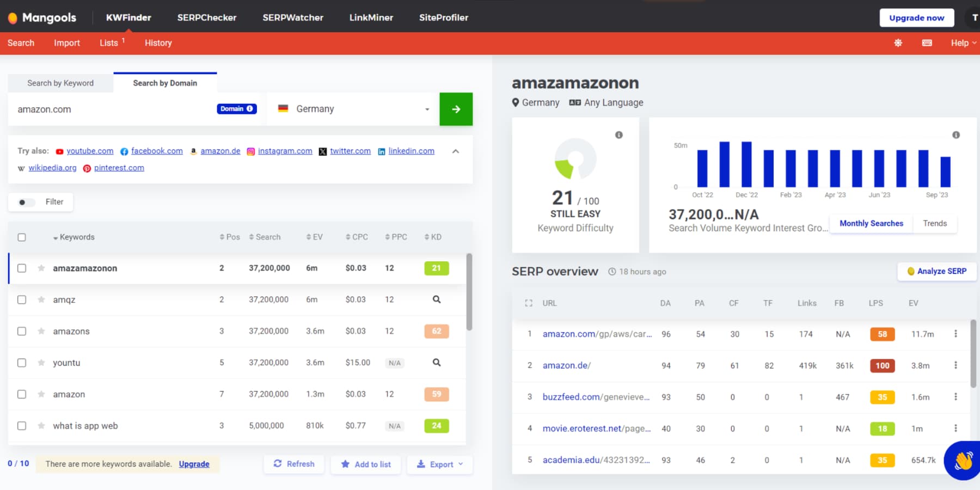
Task: Click the Keyword Difficulty donut chart
Action: [575, 160]
